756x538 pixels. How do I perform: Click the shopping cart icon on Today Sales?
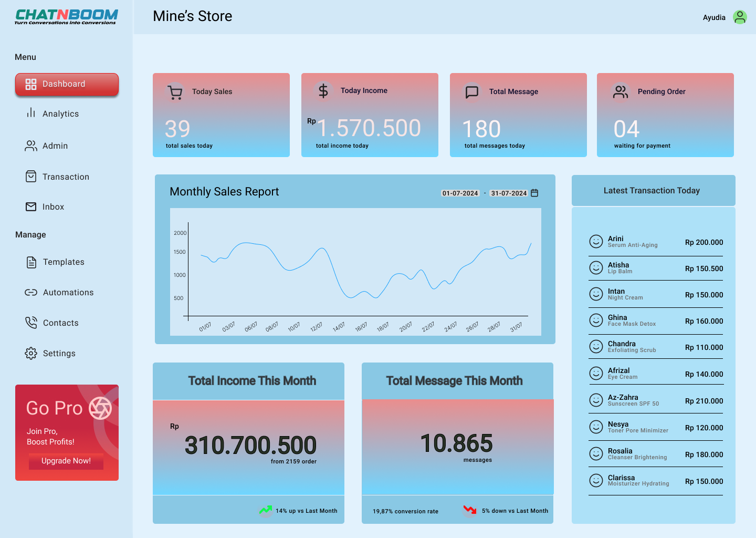175,92
